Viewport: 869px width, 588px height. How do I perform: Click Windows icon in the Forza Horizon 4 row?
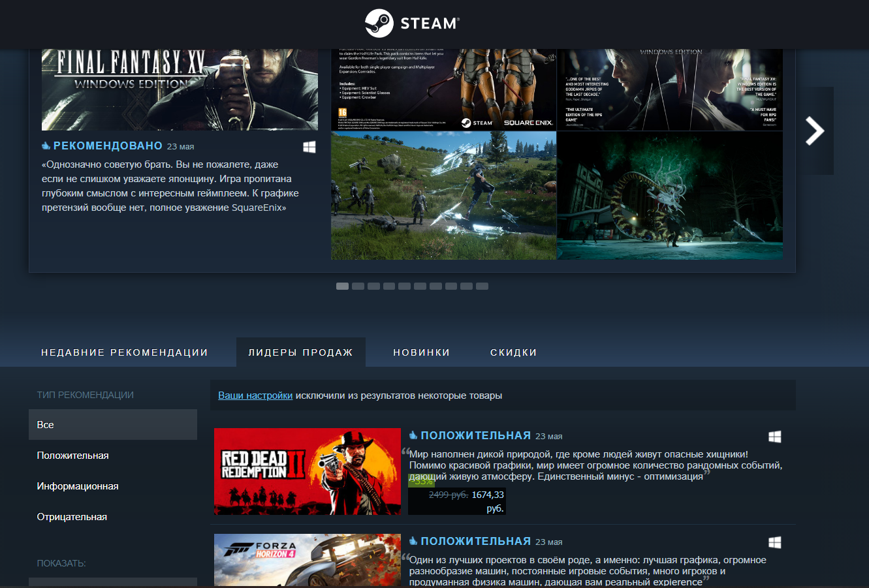[775, 542]
